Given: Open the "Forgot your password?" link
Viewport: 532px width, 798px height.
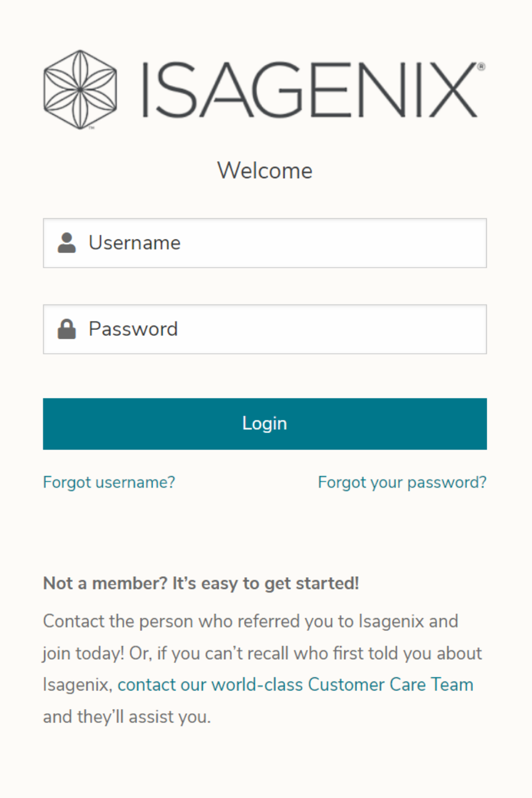Looking at the screenshot, I should (x=402, y=482).
